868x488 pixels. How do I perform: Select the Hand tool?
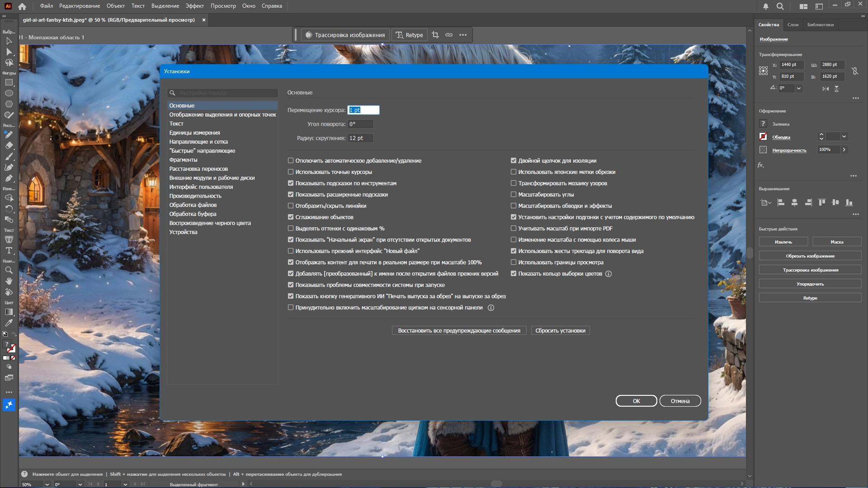pos(9,281)
